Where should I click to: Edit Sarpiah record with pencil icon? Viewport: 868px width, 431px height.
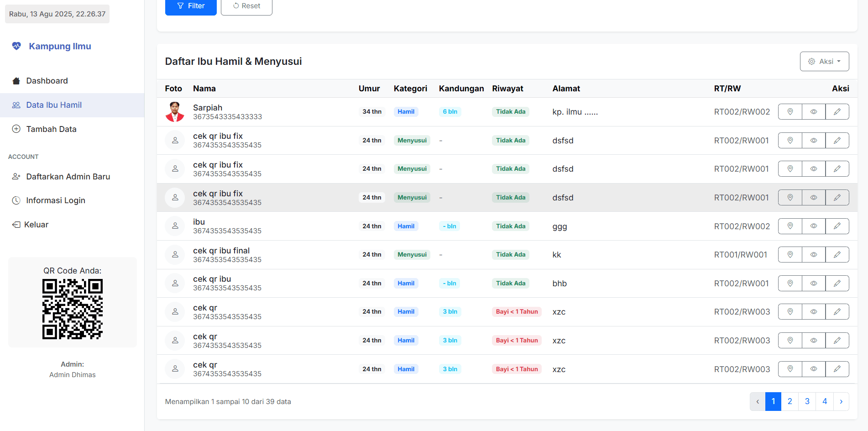click(837, 112)
